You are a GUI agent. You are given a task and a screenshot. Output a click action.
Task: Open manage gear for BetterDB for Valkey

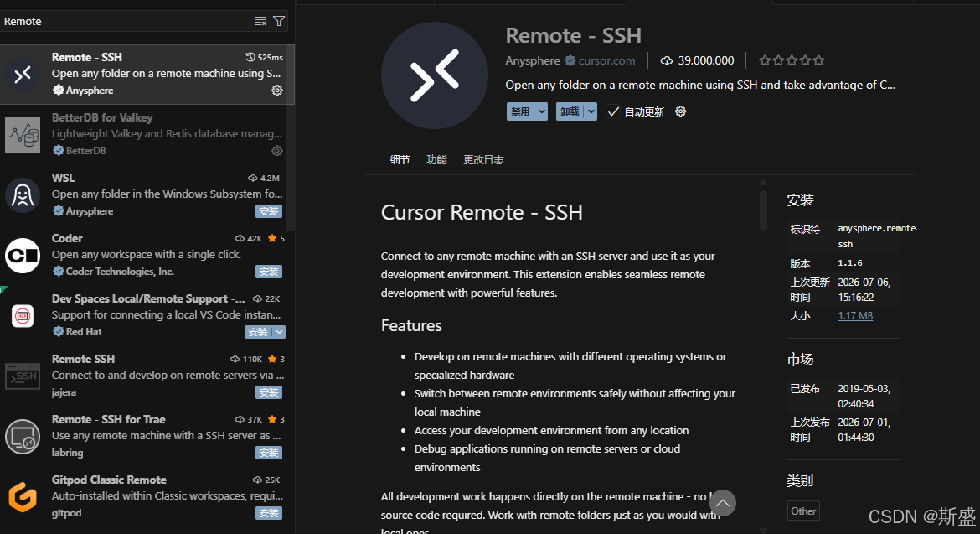[x=277, y=151]
